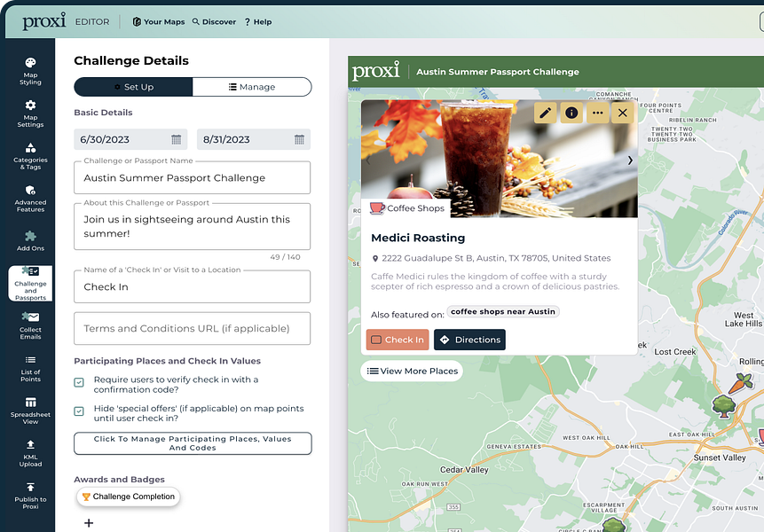Click Terms and Conditions URL field
This screenshot has width=764, height=532.
coord(192,329)
